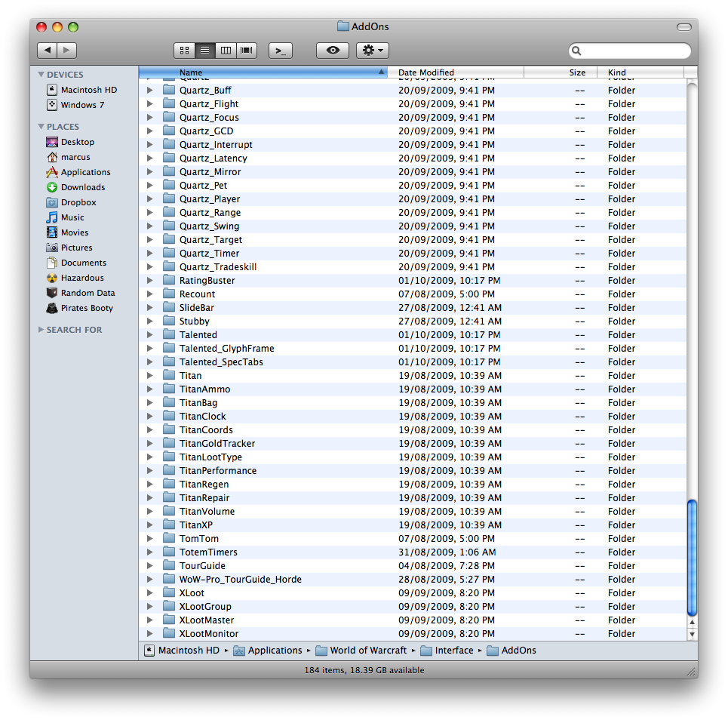This screenshot has height=720, width=728.
Task: Open Music in sidebar
Action: (x=66, y=217)
